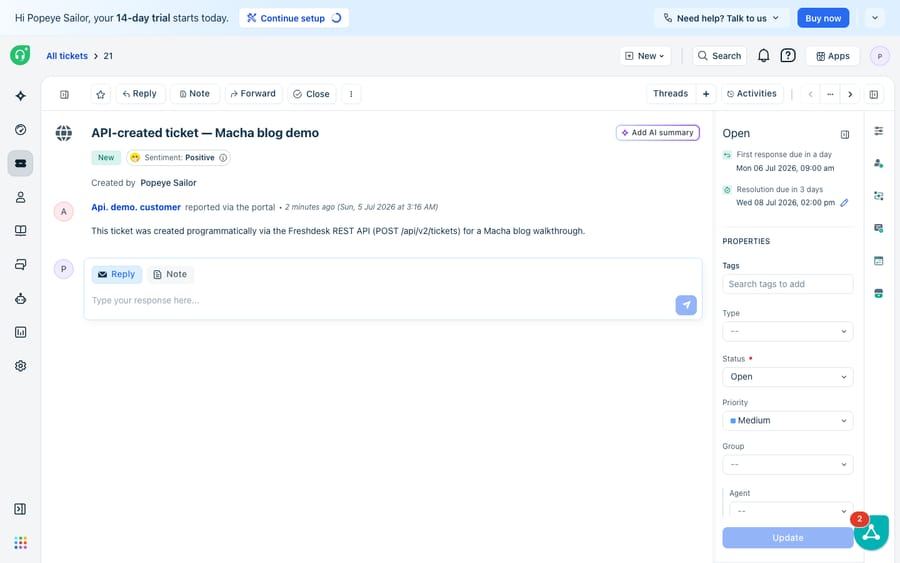The width and height of the screenshot is (900, 563).
Task: Open ticket properties slider icon in right rail
Action: [879, 131]
